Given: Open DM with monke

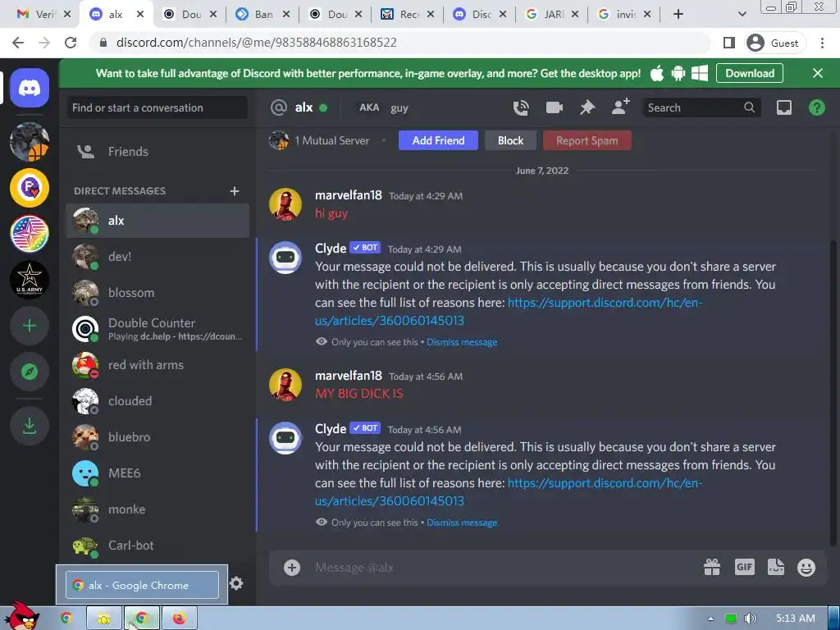Looking at the screenshot, I should point(157,509).
